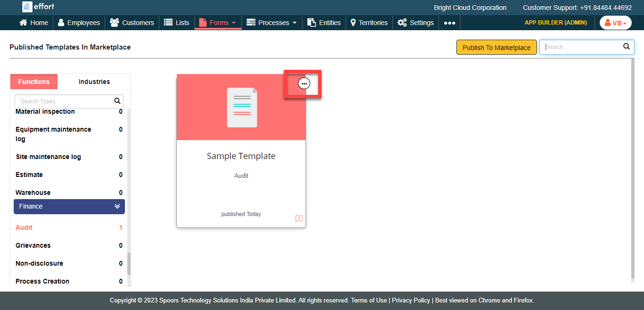Viewport: 644px width, 310px height.
Task: Open the three-dot menu on Sample Template card
Action: pyautogui.click(x=304, y=84)
